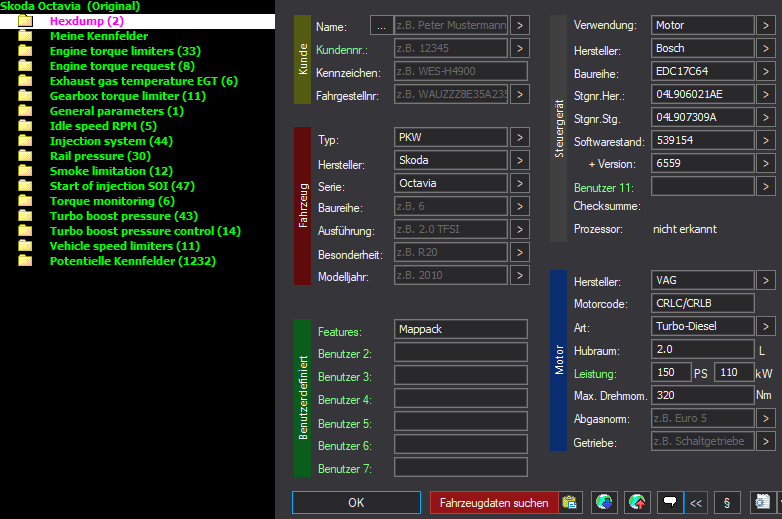Click the folder icon of Rail pressure (30)
Image resolution: width=782 pixels, height=519 pixels.
tap(25, 156)
